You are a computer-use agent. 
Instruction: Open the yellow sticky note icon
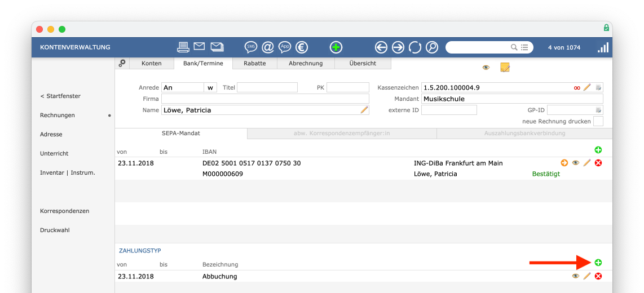coord(505,67)
